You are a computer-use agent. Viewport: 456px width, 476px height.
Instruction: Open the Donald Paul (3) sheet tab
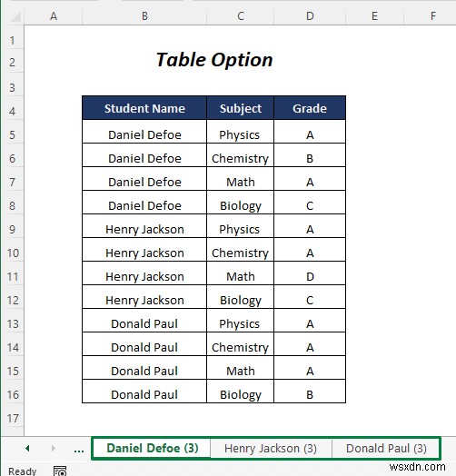[x=386, y=448]
